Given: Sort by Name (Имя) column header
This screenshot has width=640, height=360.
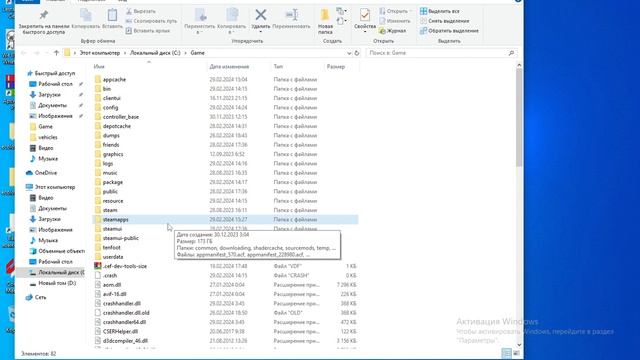Looking at the screenshot, I should pyautogui.click(x=99, y=67).
